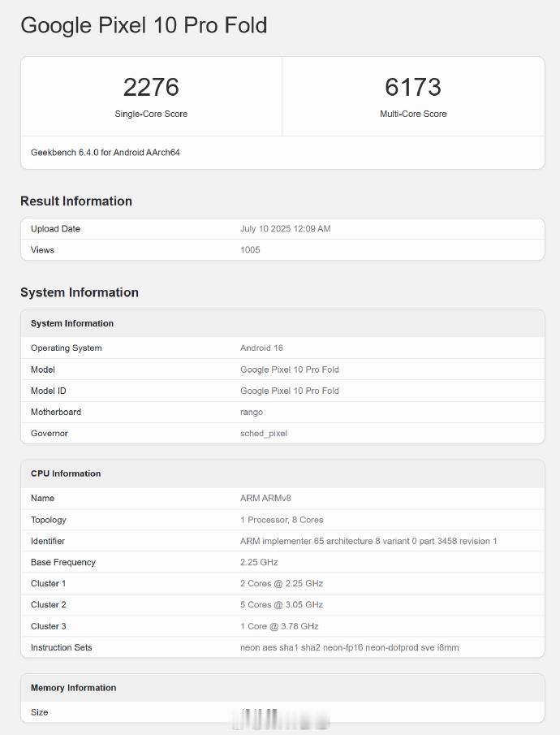Click the CPU 'Name' row label
Viewport: 560px width, 735px height.
[43, 499]
